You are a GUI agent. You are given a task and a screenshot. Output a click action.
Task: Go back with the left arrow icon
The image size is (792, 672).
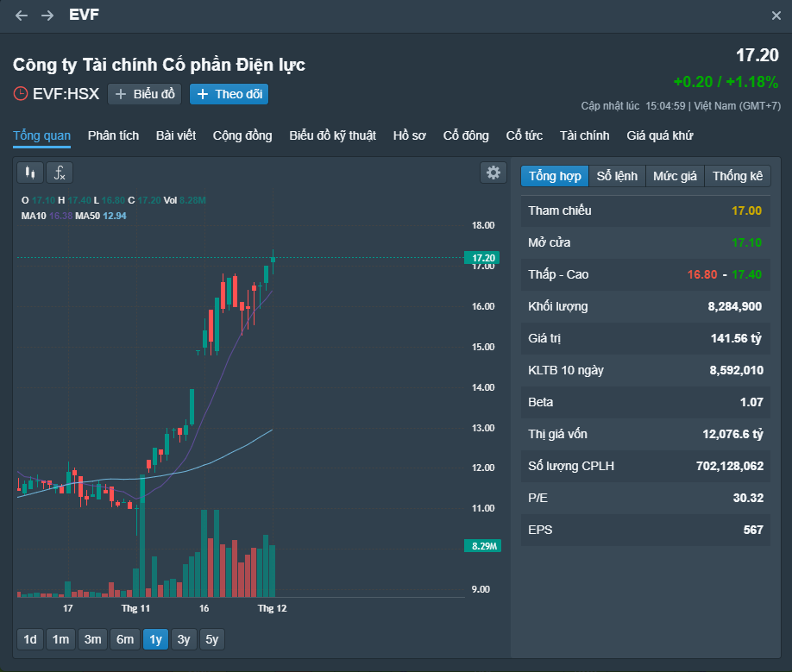click(x=22, y=16)
